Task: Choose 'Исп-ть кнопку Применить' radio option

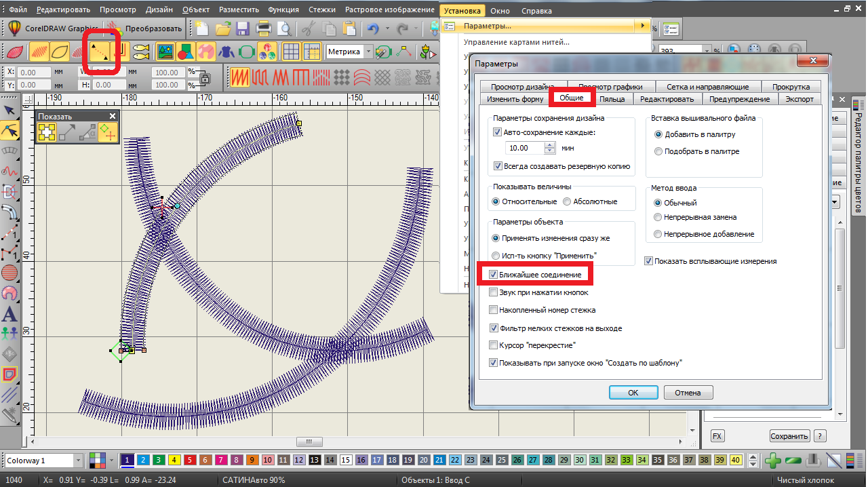Action: tap(496, 256)
